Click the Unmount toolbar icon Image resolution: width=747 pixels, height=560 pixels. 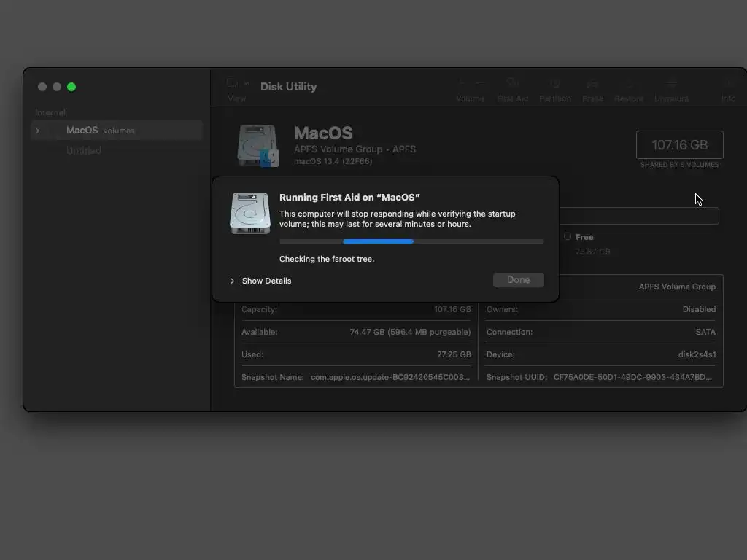(671, 83)
